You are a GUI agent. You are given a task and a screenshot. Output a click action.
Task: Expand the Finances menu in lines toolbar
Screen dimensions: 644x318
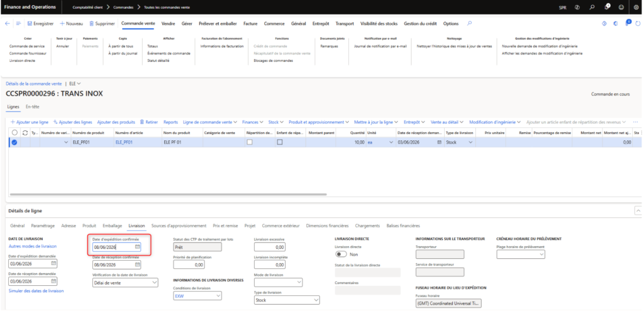click(253, 122)
